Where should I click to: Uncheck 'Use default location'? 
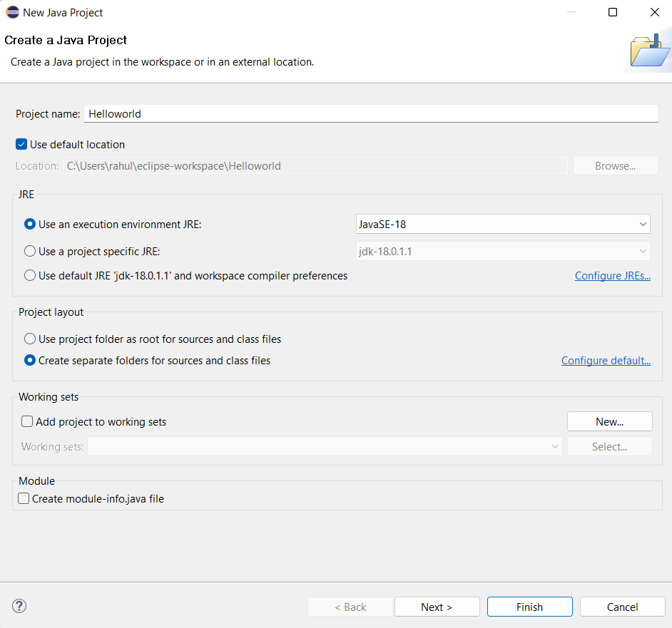[x=21, y=144]
